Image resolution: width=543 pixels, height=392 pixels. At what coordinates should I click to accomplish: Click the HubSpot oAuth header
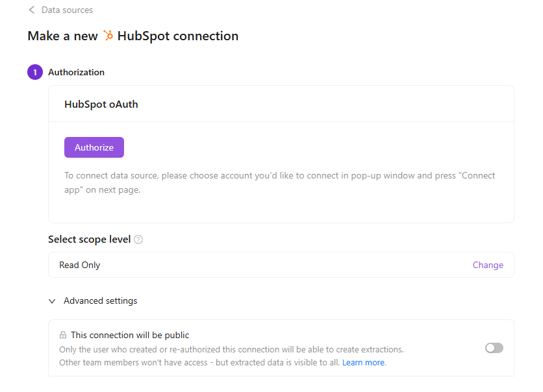click(101, 104)
